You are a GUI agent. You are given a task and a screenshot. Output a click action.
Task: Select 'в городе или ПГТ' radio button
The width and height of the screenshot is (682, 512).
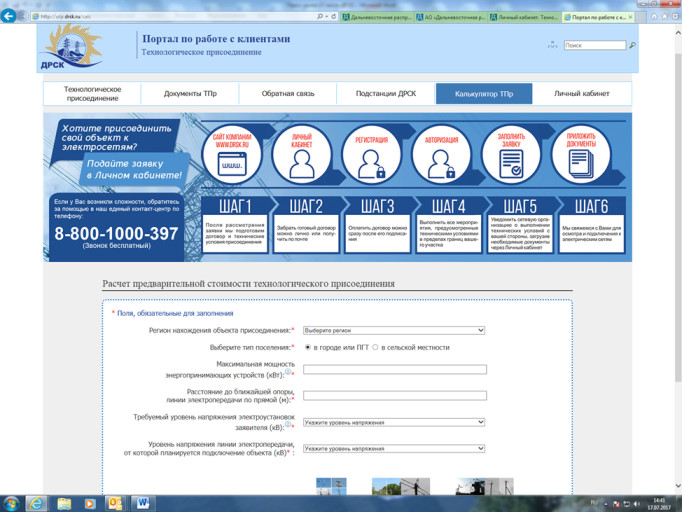coord(308,348)
